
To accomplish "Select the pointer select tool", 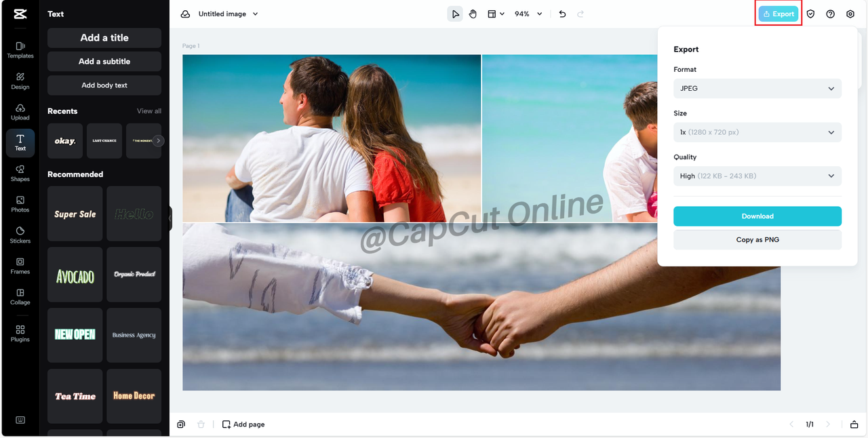I will (x=455, y=14).
